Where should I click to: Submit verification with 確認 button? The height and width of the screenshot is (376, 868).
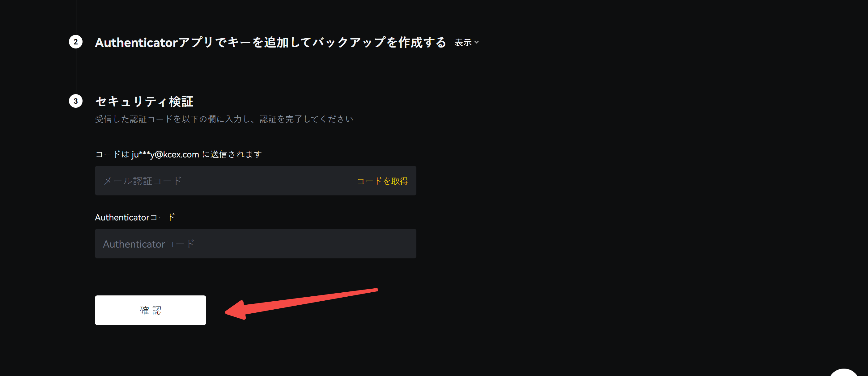[x=150, y=310]
